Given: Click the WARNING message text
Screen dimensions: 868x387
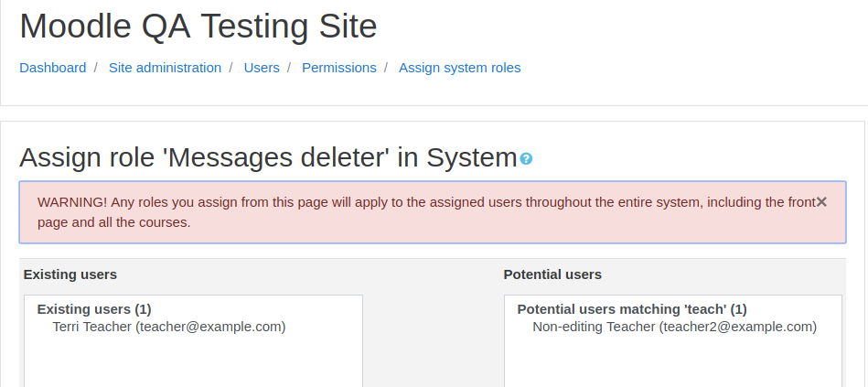Looking at the screenshot, I should [426, 212].
